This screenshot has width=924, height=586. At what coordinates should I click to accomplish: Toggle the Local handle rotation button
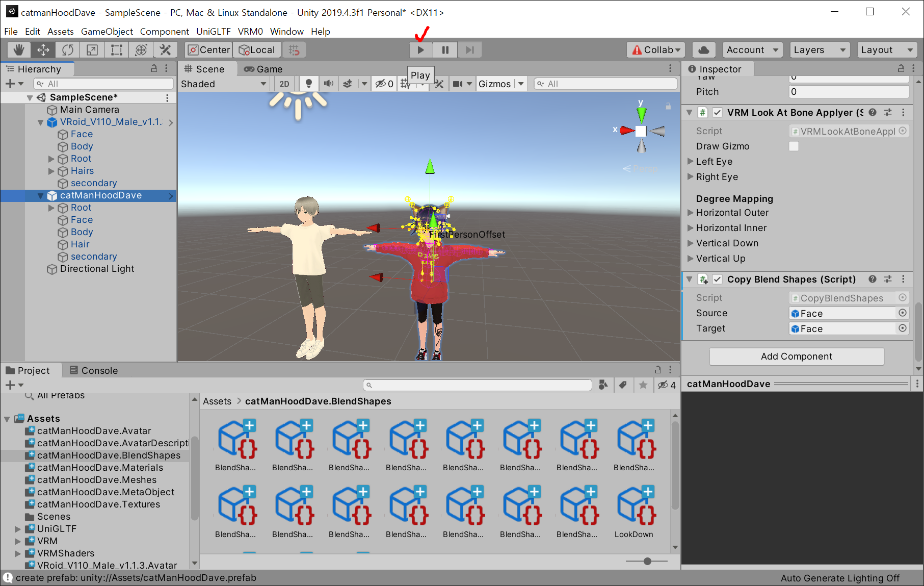[257, 49]
